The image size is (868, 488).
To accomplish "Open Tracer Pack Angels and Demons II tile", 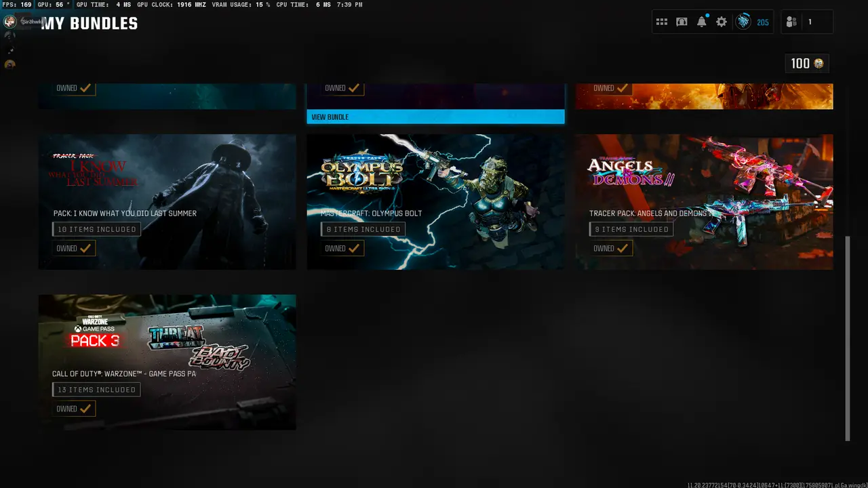I will (x=704, y=183).
